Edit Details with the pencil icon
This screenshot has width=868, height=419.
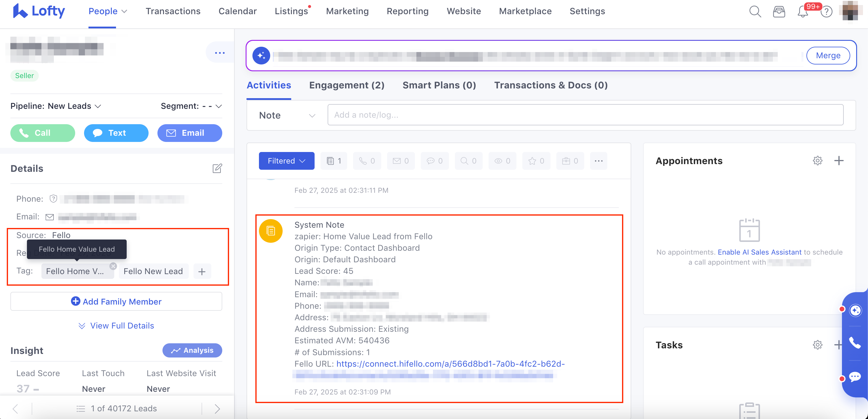[217, 168]
